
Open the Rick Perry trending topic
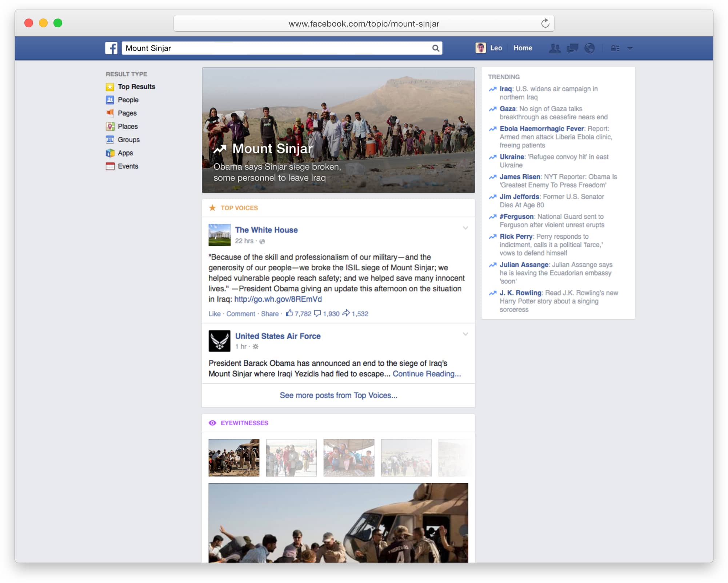coord(516,237)
